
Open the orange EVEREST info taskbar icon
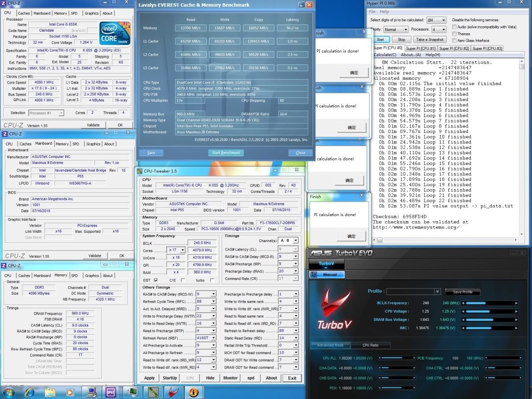point(193,392)
